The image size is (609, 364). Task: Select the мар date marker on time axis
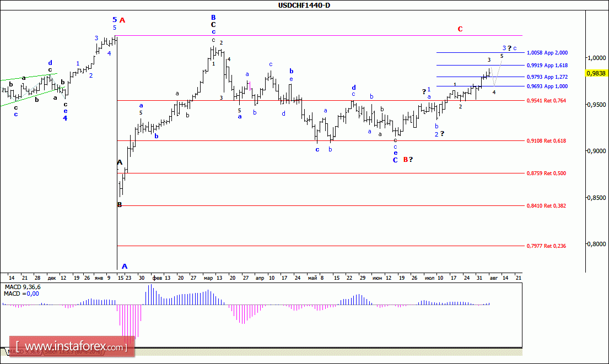208,278
